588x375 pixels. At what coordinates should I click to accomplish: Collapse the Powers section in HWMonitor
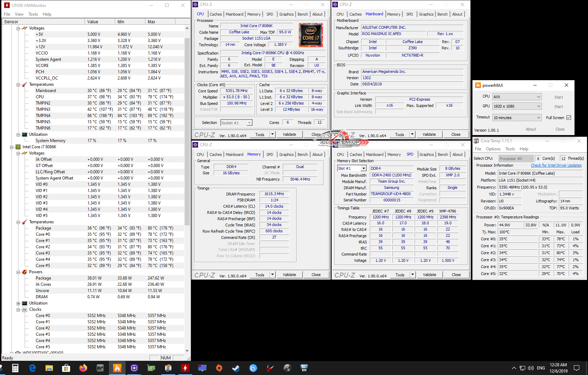coord(18,272)
